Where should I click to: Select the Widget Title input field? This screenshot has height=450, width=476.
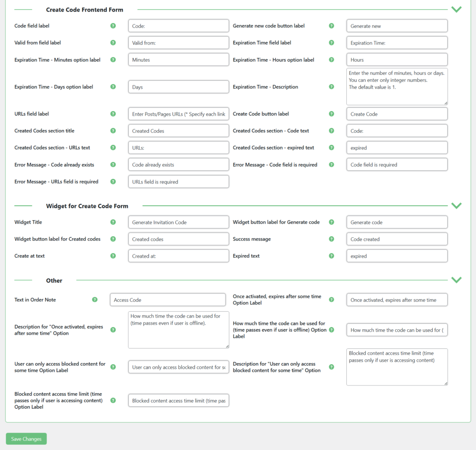coord(178,222)
